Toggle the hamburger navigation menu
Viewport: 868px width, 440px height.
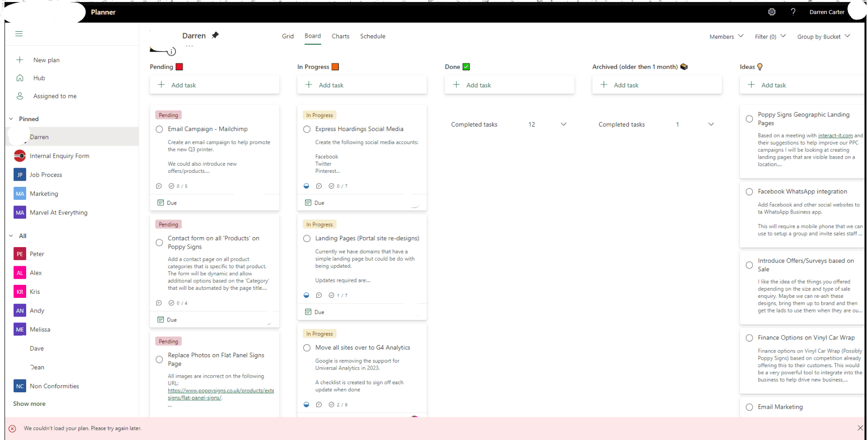pyautogui.click(x=19, y=34)
